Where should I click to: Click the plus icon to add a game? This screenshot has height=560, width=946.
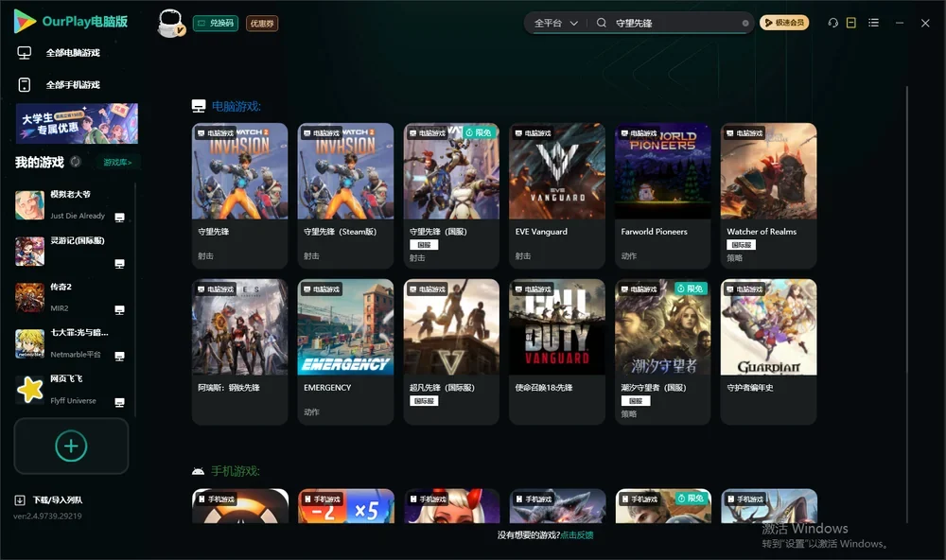point(71,446)
